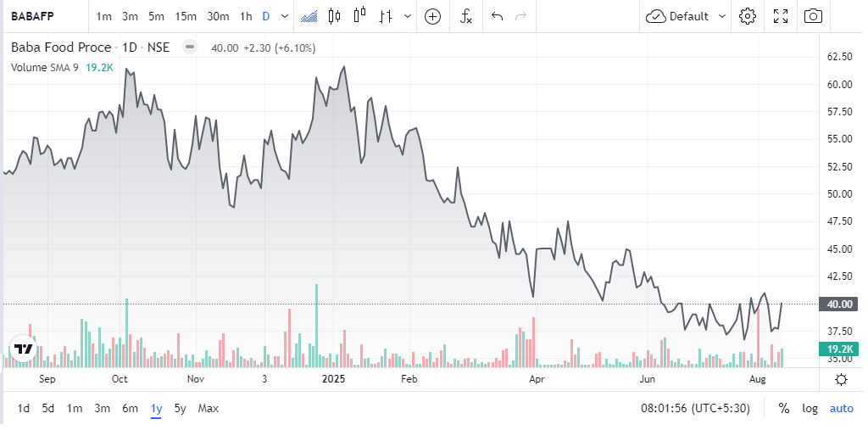Screen dimensions: 868x430
Task: Click the 08:01:56 (UTC+5:30) time zone button
Action: click(x=695, y=409)
